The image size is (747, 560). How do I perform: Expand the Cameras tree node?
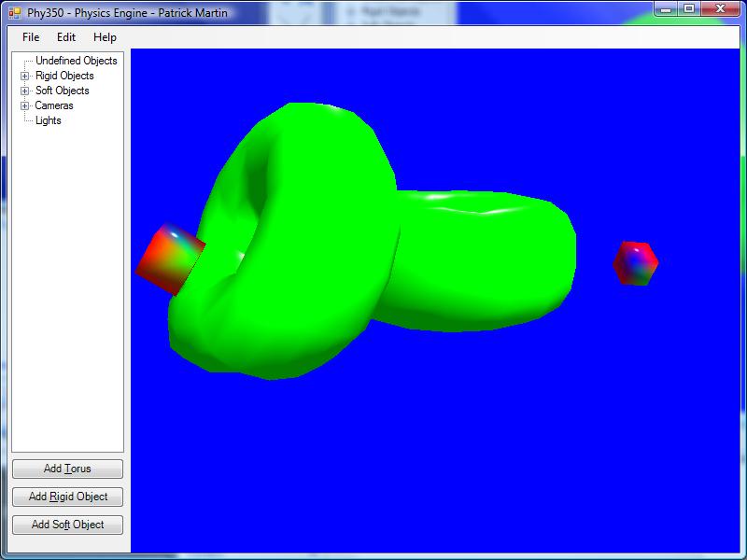[25, 105]
